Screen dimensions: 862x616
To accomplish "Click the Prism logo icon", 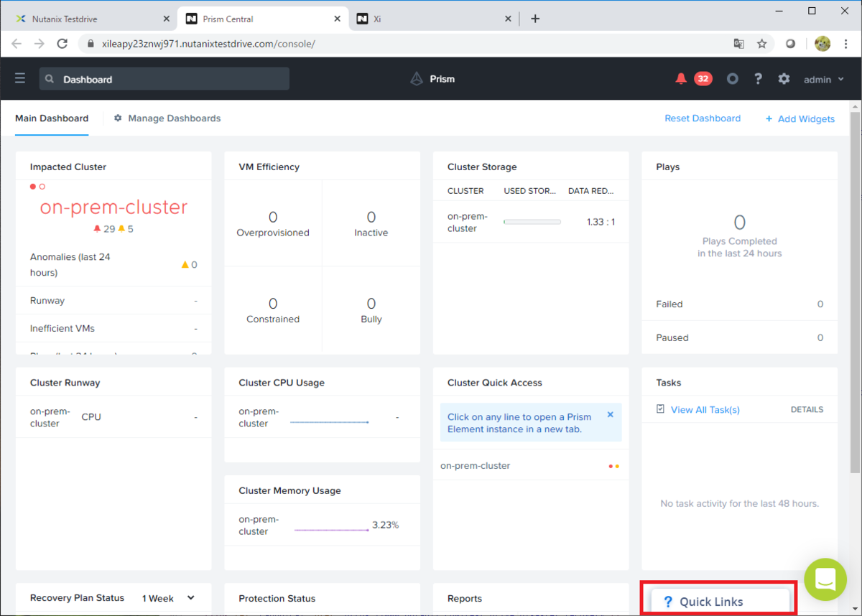I will (417, 79).
